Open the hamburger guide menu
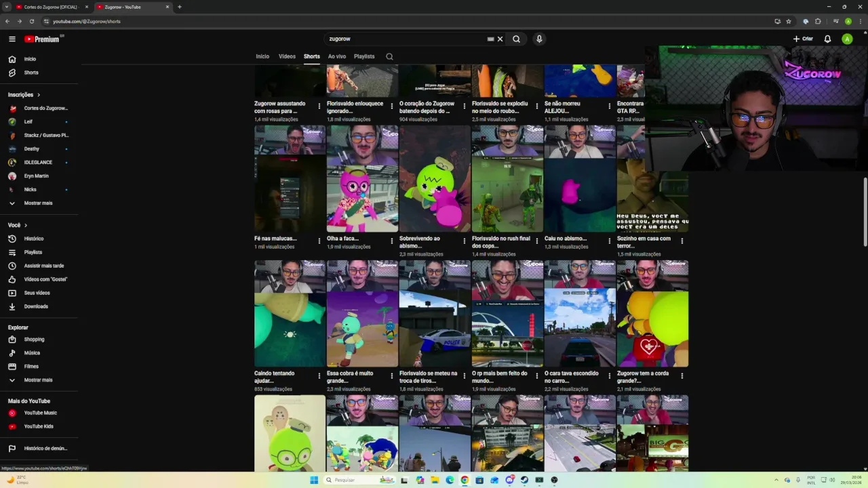Viewport: 868px width, 488px height. click(12, 39)
